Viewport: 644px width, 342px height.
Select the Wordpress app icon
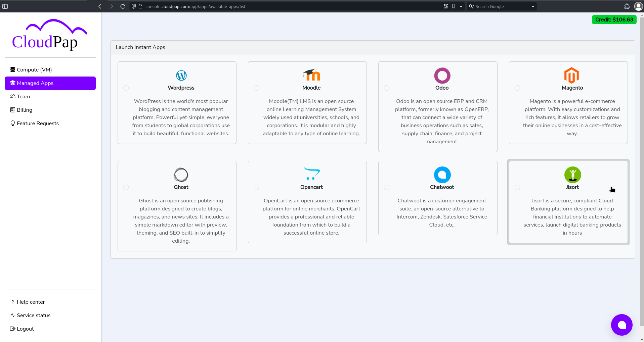coord(181,75)
